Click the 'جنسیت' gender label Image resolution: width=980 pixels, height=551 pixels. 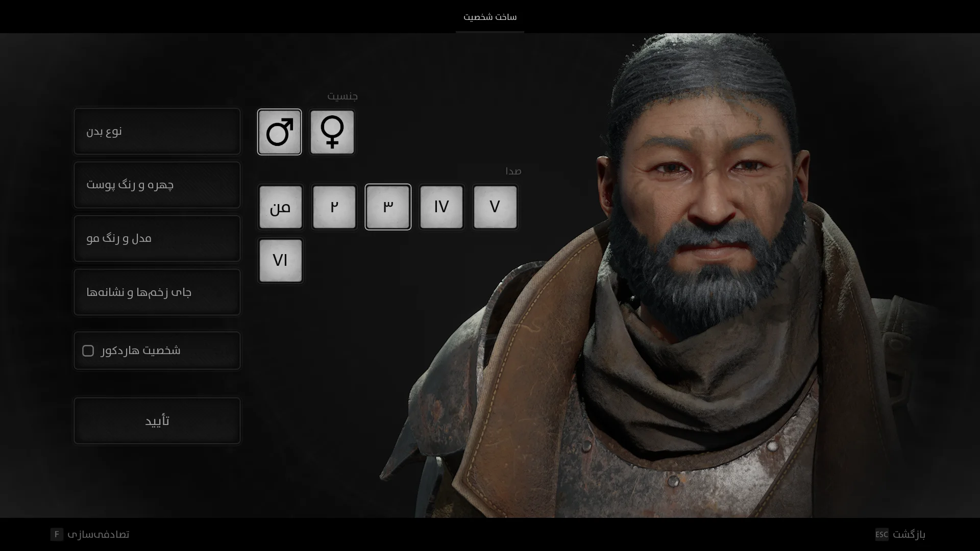(342, 96)
